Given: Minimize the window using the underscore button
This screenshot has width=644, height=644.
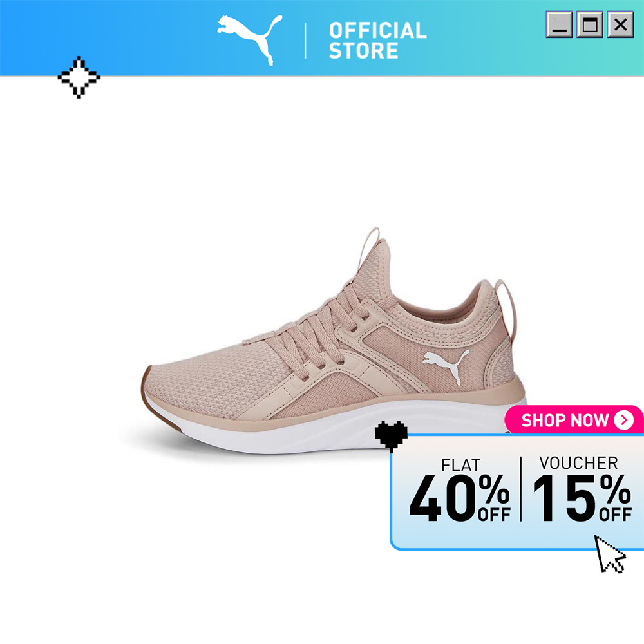Looking at the screenshot, I should [559, 25].
